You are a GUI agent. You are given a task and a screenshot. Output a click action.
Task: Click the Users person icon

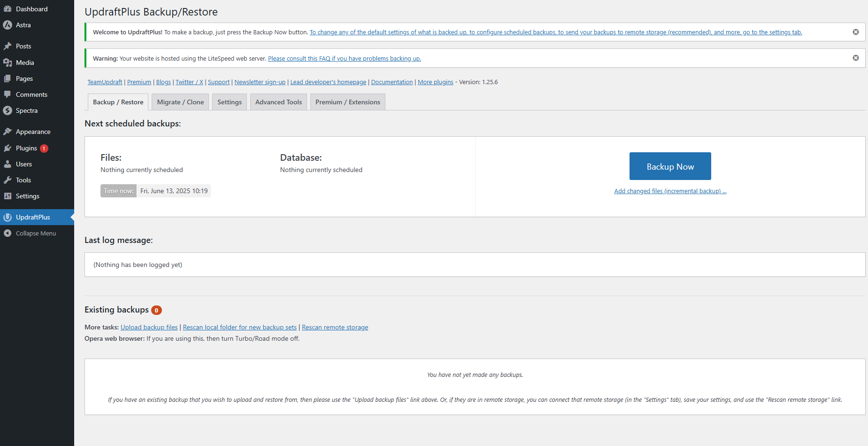pos(8,164)
